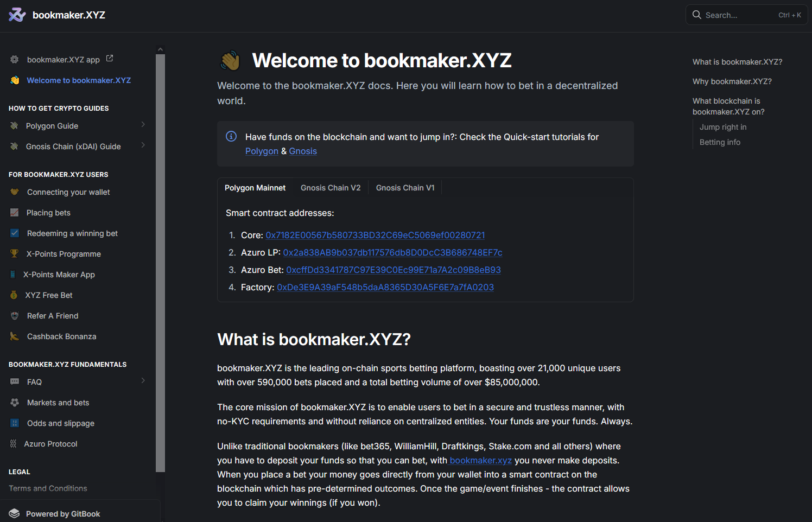812x522 pixels.
Task: Click the bookmaker.xyz inline link
Action: tap(481, 460)
